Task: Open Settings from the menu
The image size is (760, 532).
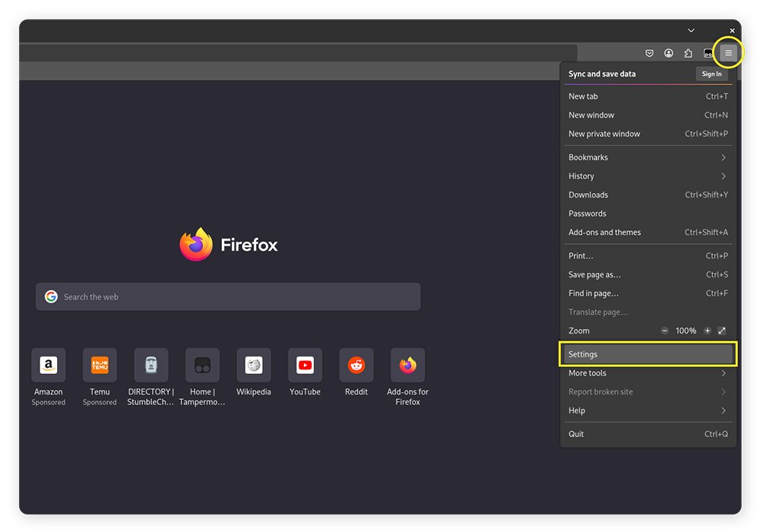Action: pos(648,354)
